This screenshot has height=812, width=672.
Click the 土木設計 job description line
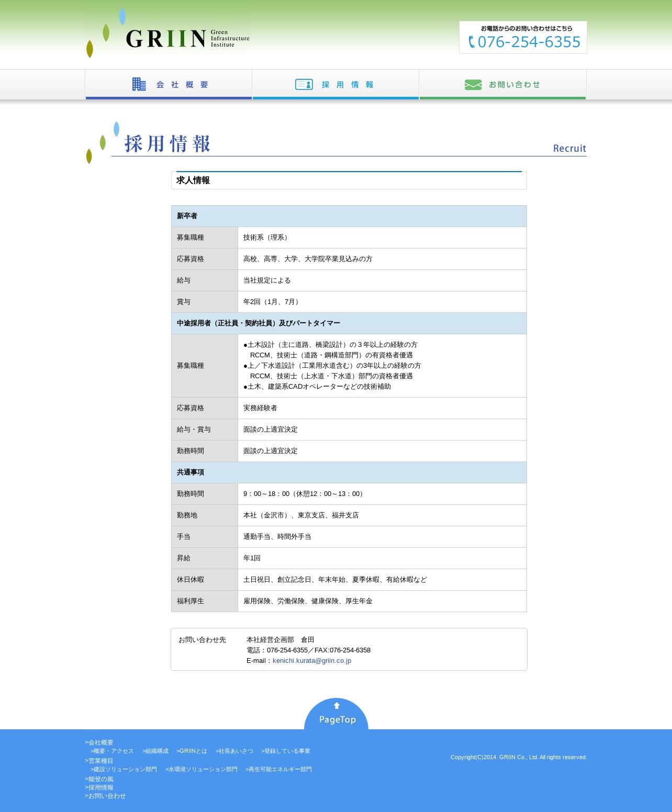click(330, 345)
